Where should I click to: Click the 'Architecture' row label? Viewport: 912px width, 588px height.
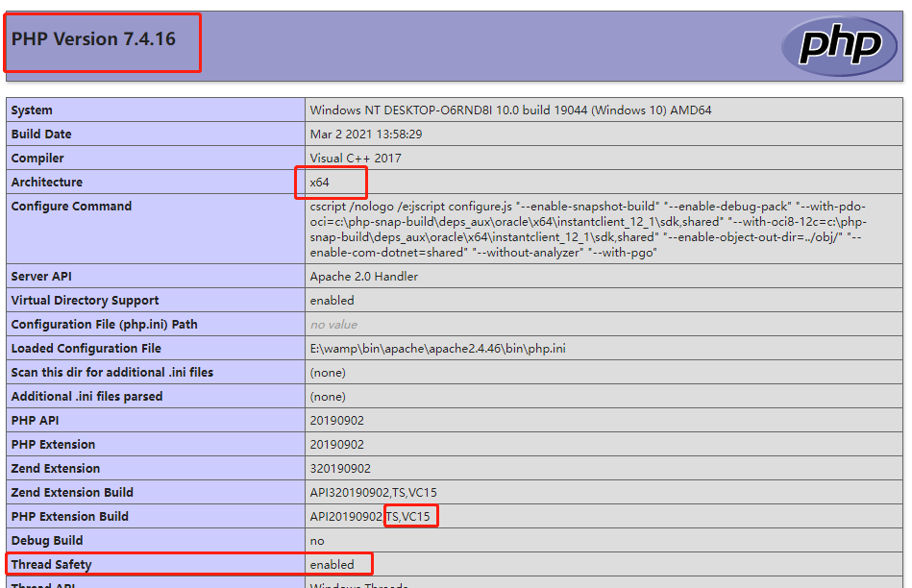click(46, 182)
